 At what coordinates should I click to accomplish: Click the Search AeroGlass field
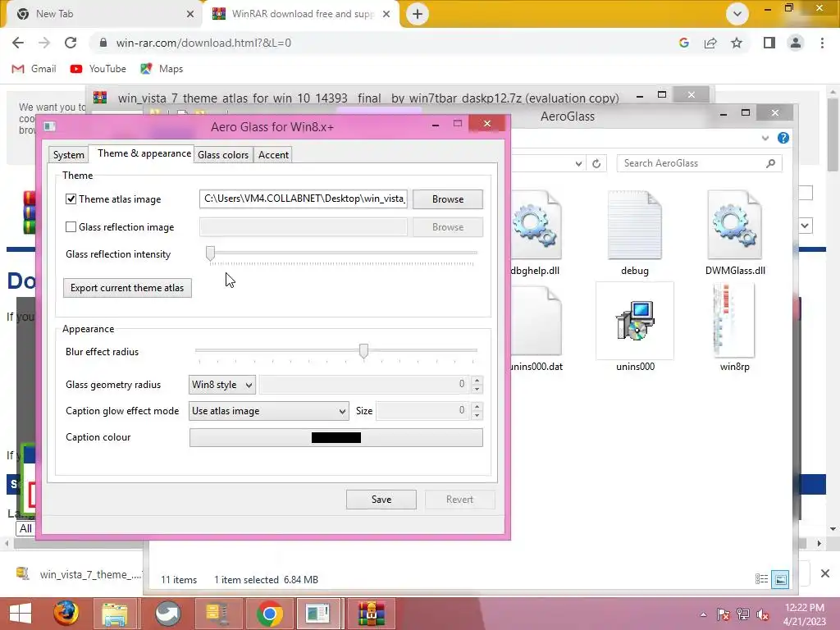coord(692,163)
